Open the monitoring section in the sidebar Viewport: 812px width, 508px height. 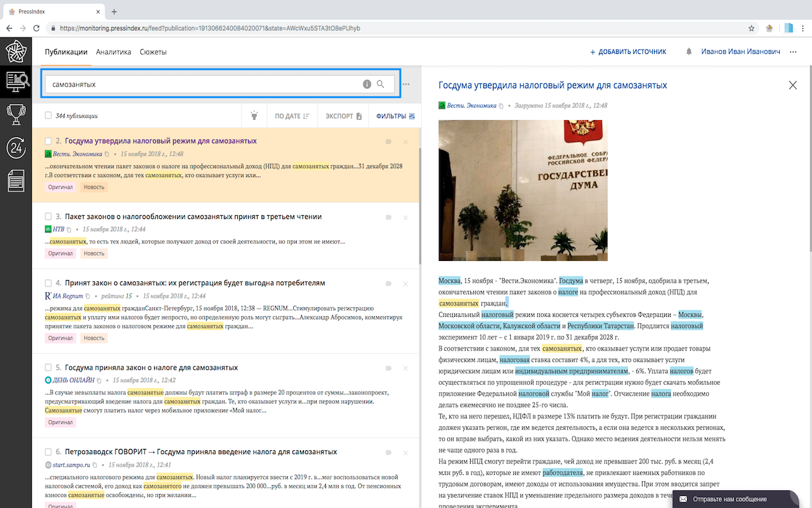pos(16,81)
